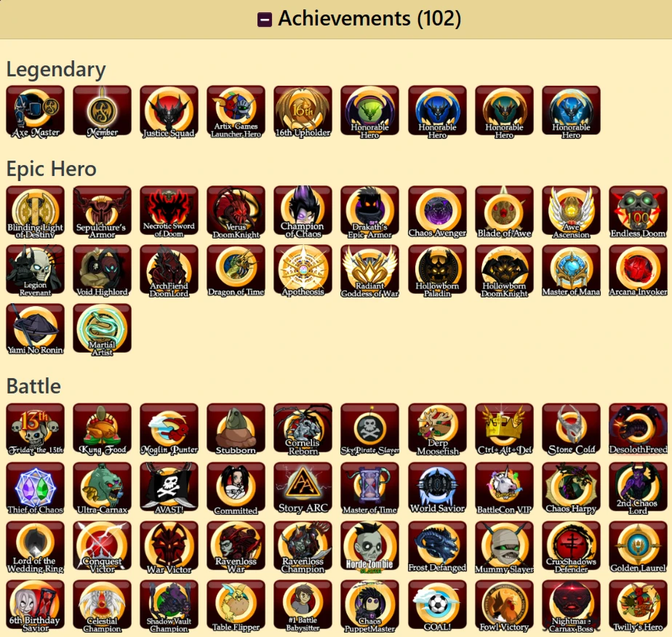Select the Blinding Light of Destiny badge
Image resolution: width=672 pixels, height=637 pixels.
(x=35, y=212)
